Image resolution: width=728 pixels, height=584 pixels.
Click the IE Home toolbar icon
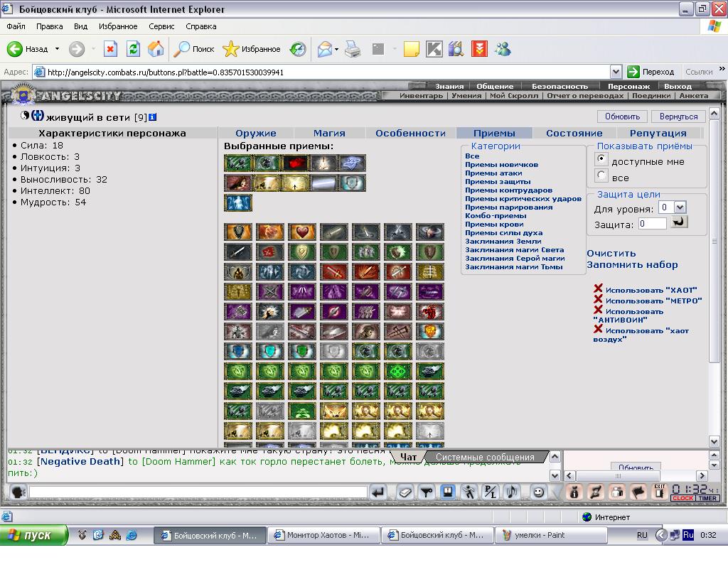(156, 49)
